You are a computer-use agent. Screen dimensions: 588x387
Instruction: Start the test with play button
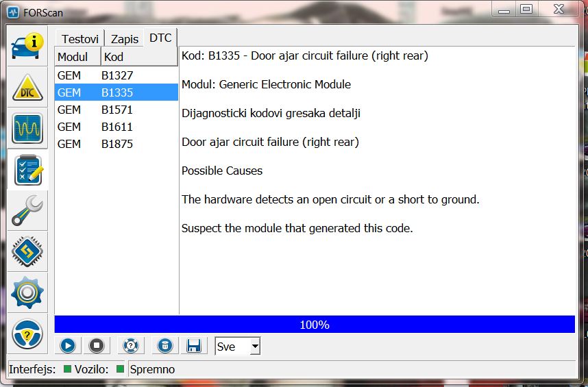(x=67, y=345)
